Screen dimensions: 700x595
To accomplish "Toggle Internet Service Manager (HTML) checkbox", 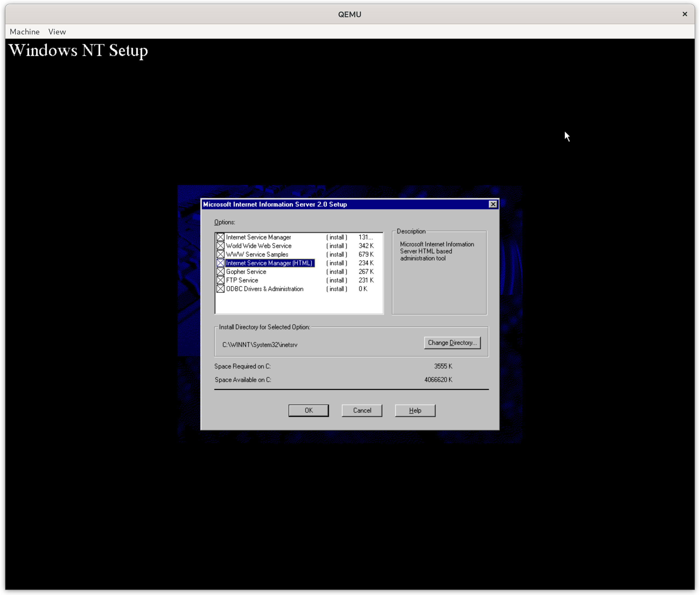I will click(x=220, y=263).
